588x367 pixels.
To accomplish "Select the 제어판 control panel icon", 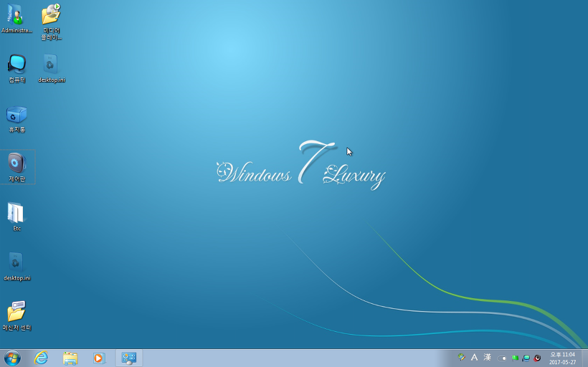I will tap(17, 167).
